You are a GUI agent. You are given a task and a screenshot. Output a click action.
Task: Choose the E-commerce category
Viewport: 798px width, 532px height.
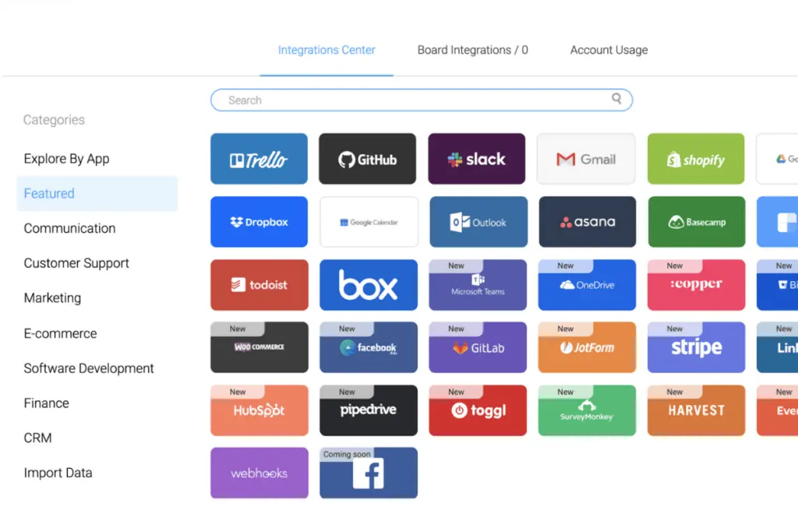tap(60, 333)
